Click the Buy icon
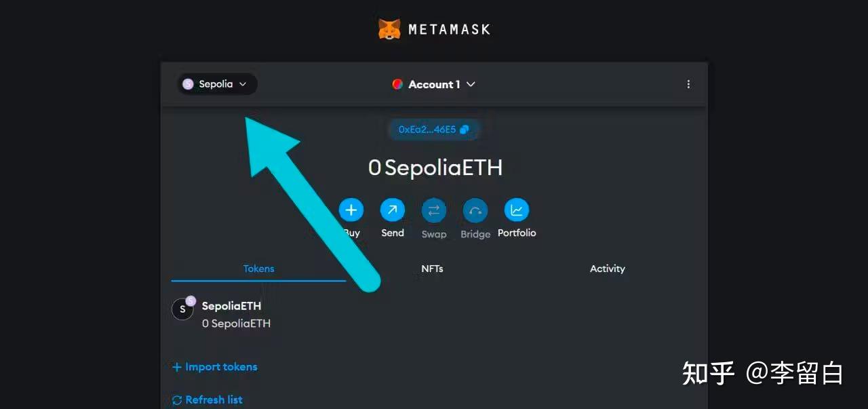The height and width of the screenshot is (409, 868). pos(351,210)
